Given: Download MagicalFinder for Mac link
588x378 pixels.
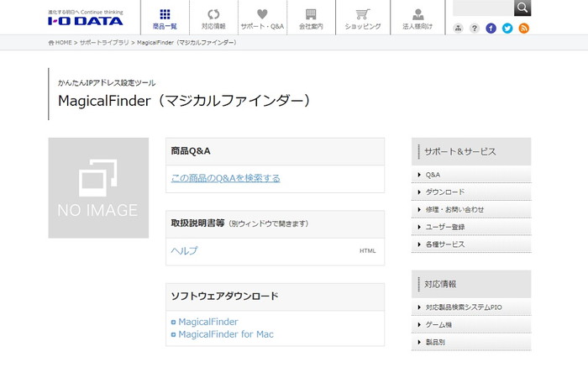Looking at the screenshot, I should pyautogui.click(x=226, y=334).
